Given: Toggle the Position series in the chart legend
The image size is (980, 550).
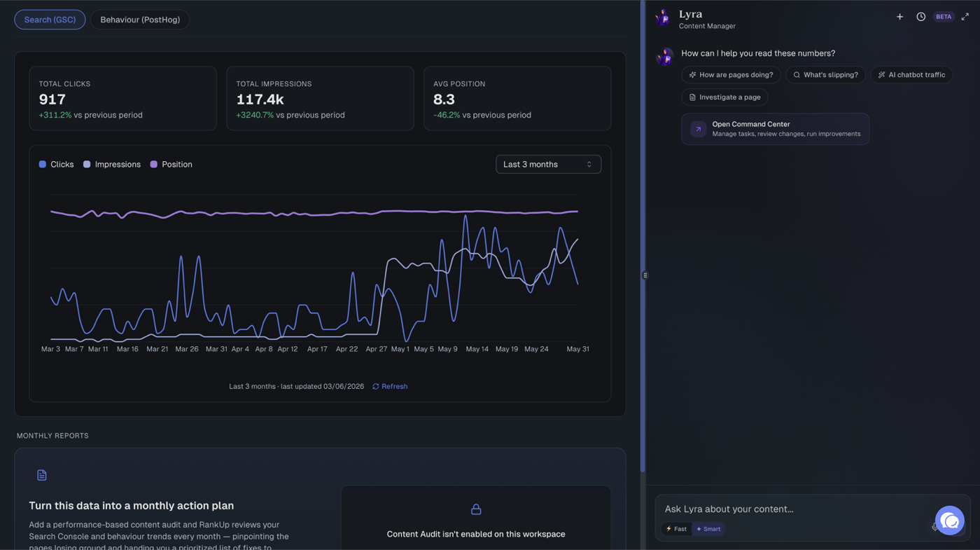Looking at the screenshot, I should [x=171, y=164].
